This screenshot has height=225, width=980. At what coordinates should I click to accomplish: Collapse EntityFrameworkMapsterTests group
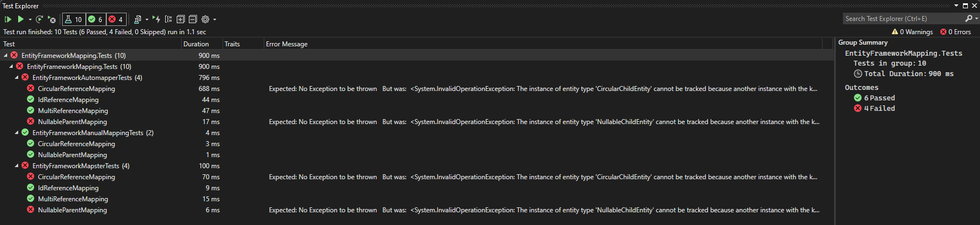[17, 165]
